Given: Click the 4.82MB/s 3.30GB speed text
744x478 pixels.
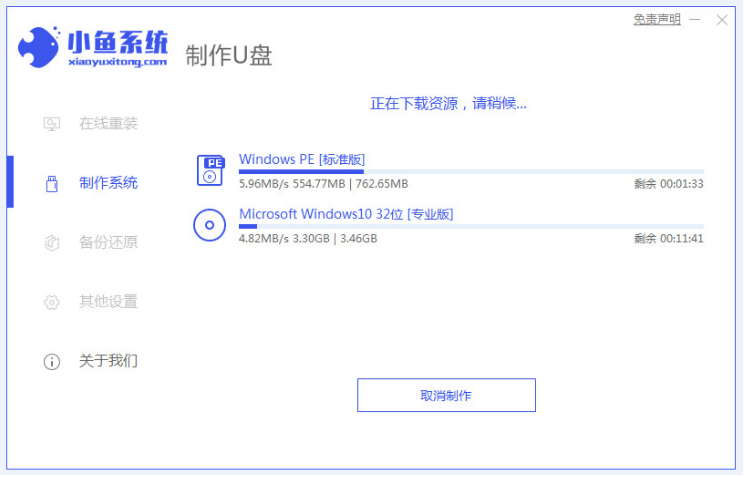Looking at the screenshot, I should [308, 239].
